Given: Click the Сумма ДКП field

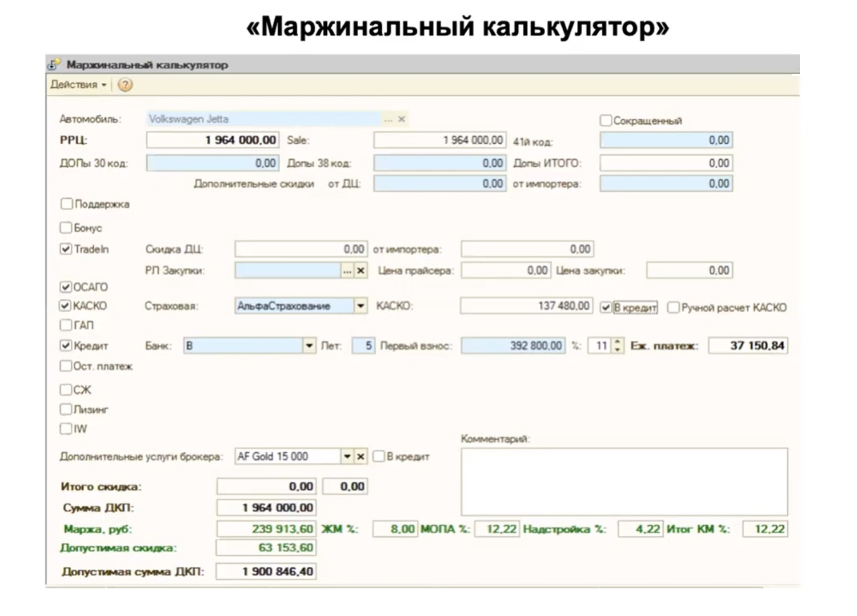Looking at the screenshot, I should pyautogui.click(x=266, y=508).
